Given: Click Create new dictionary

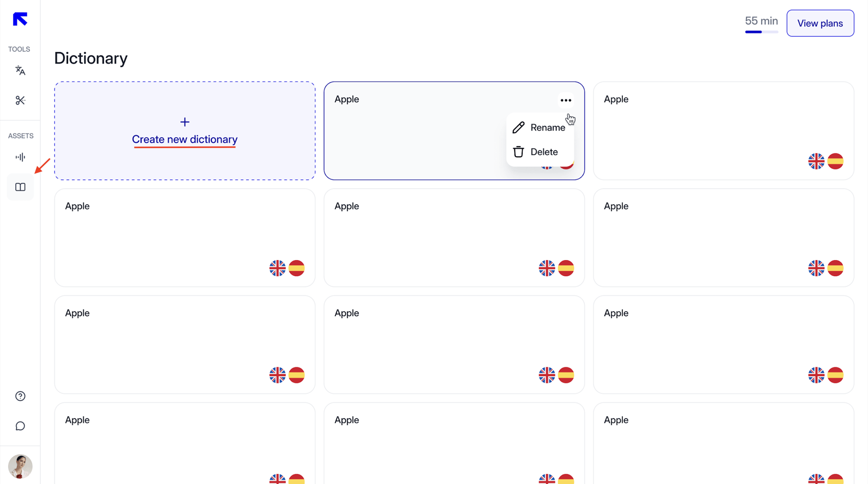Looking at the screenshot, I should click(x=184, y=139).
